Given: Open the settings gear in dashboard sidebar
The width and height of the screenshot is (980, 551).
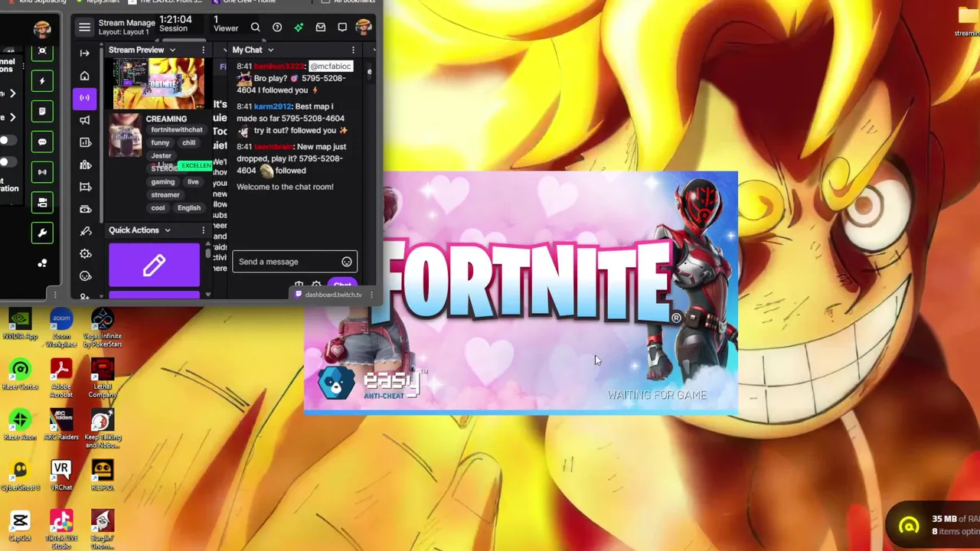Looking at the screenshot, I should point(85,254).
